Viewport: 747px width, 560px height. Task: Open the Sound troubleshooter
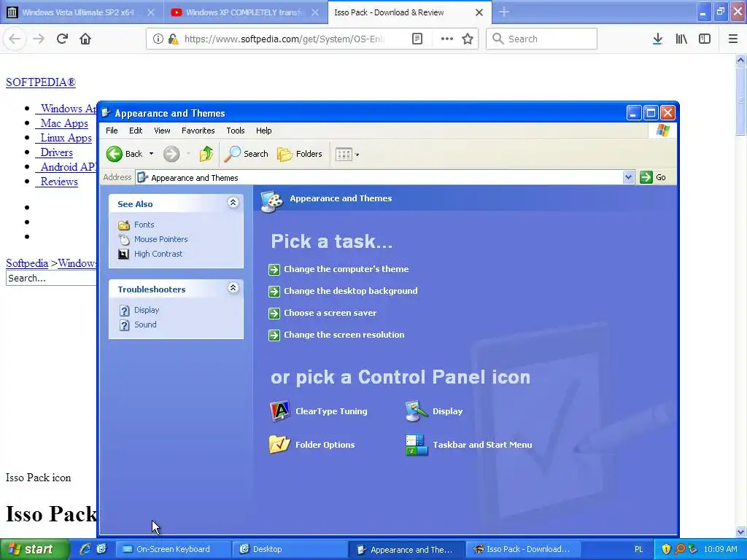pyautogui.click(x=145, y=324)
